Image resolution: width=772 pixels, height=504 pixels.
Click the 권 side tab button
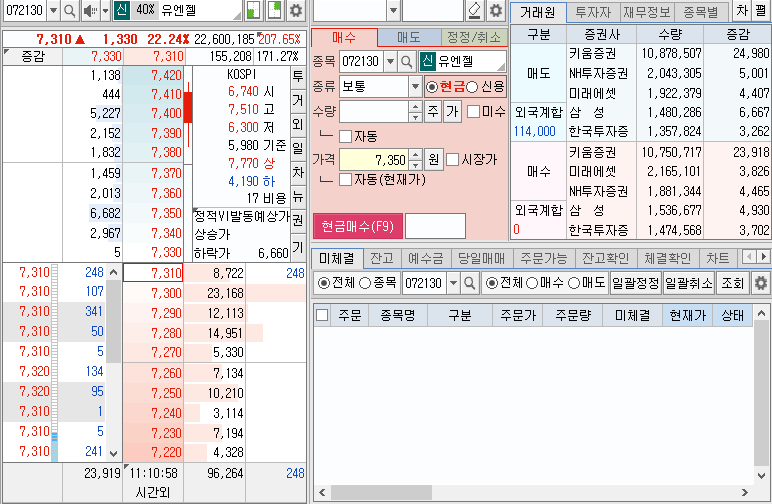[298, 220]
